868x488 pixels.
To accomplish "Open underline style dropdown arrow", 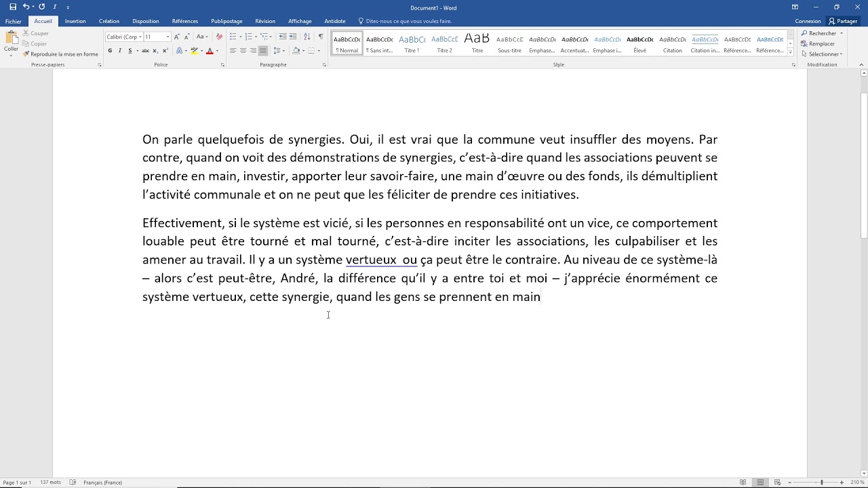I will pos(137,51).
